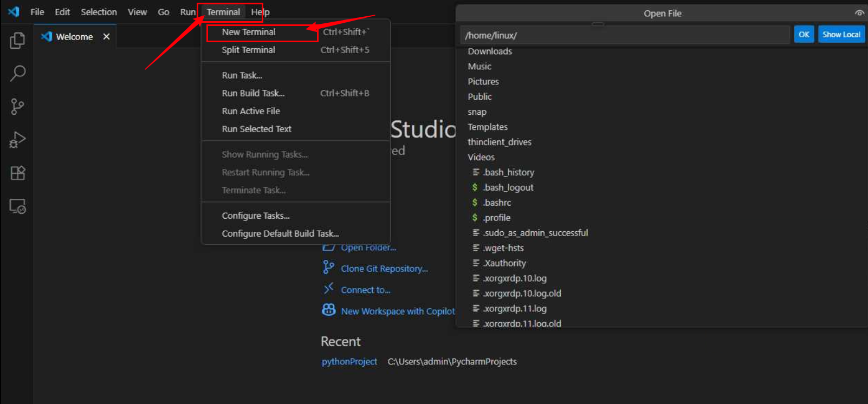868x404 pixels.
Task: Open Remote Explorer view icon
Action: 17,206
